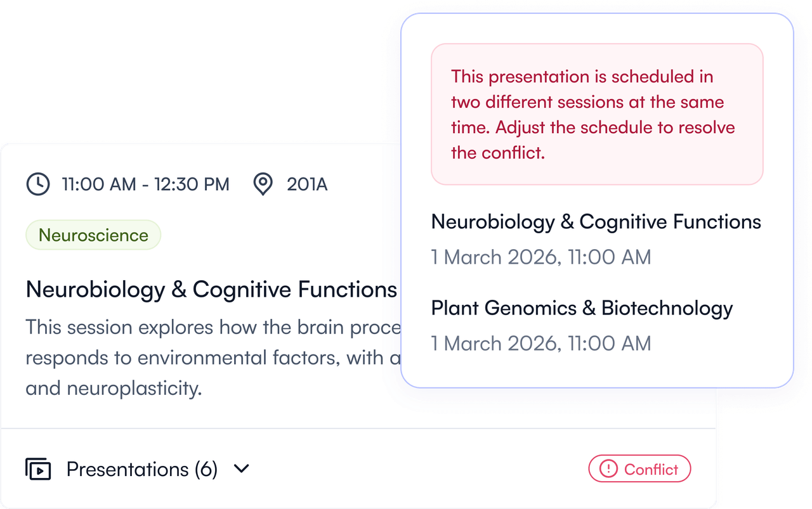Click the date under Neurobiology in the popup
Screen dimensions: 812x509
pyautogui.click(x=540, y=257)
